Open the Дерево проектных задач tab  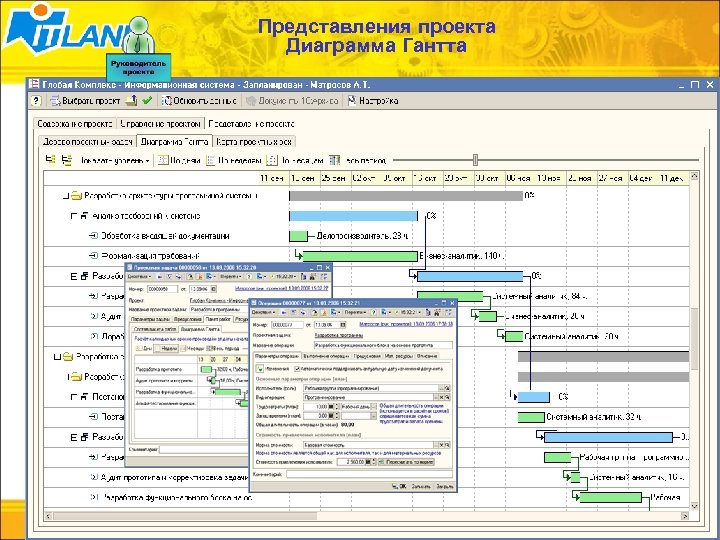coord(87,142)
